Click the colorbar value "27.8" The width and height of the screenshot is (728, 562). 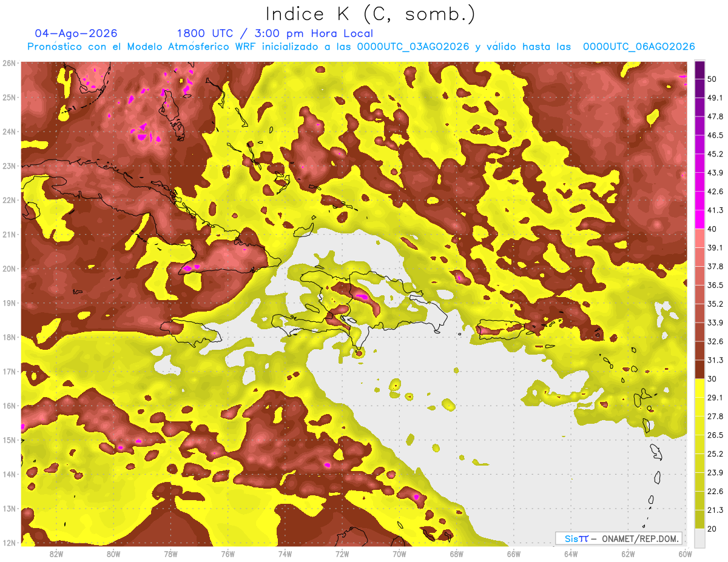[715, 416]
